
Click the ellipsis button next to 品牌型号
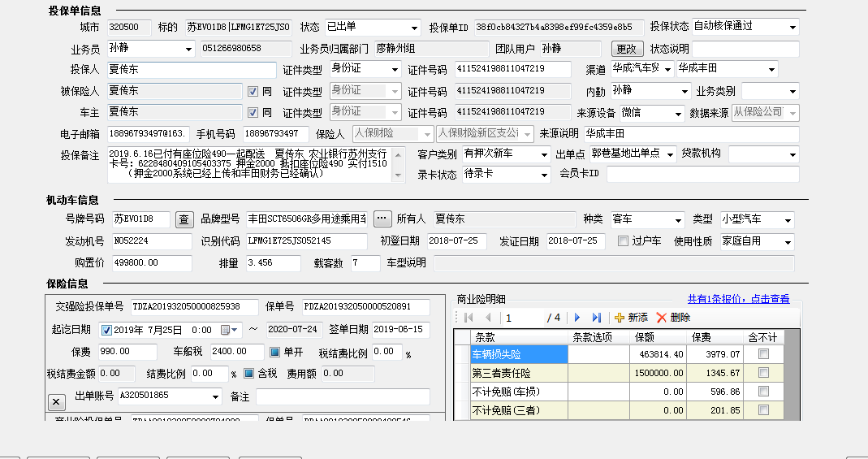(x=382, y=219)
